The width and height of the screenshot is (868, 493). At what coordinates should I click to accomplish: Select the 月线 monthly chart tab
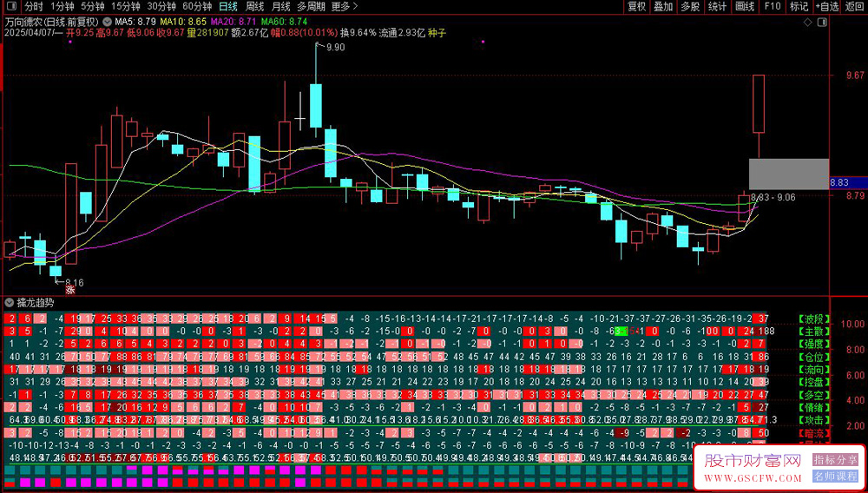tap(280, 7)
